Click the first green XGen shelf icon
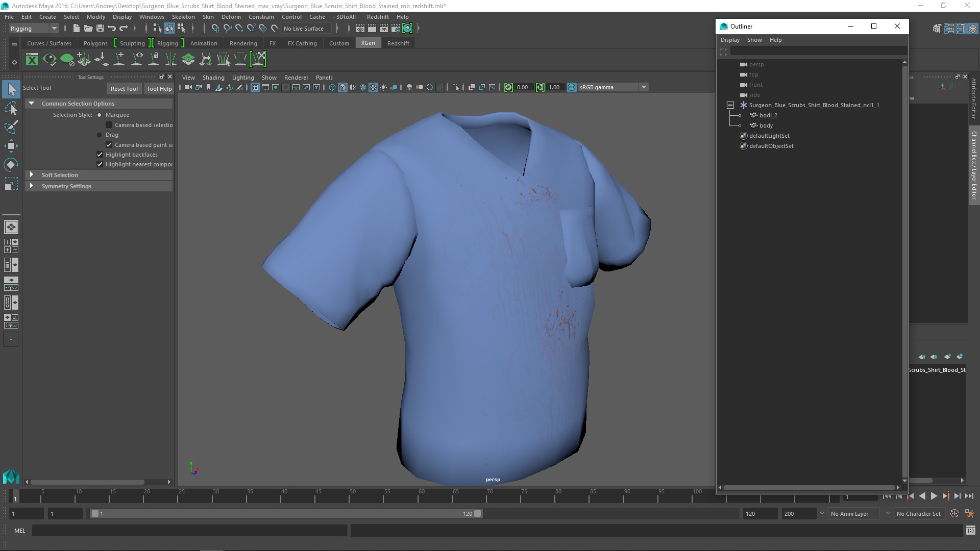980x551 pixels. coord(32,60)
